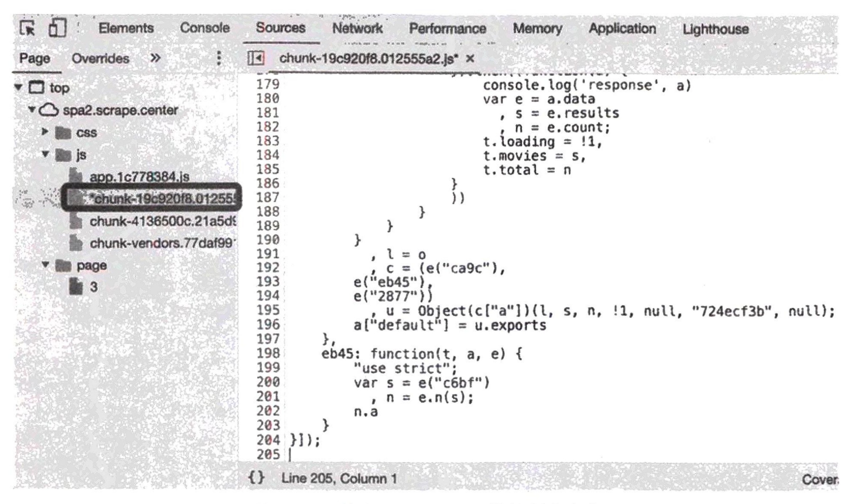Collapse the spa2.scrape.center domain node
Viewport: 850px width, 504px height.
pyautogui.click(x=32, y=109)
